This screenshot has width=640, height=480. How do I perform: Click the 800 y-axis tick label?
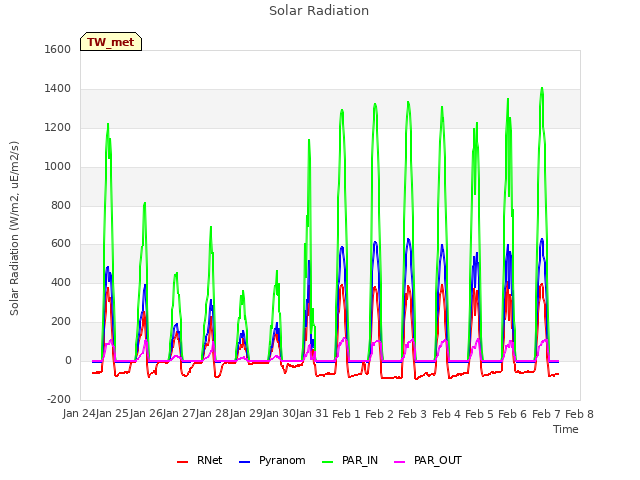pos(61,205)
